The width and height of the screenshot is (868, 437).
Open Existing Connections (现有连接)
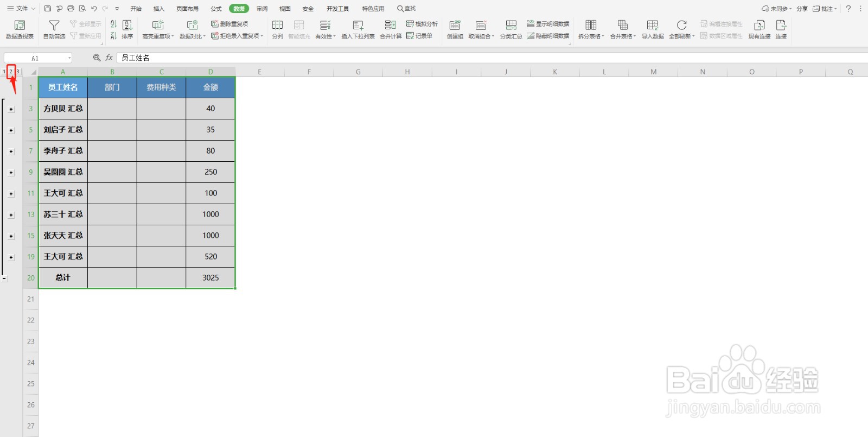coord(759,29)
